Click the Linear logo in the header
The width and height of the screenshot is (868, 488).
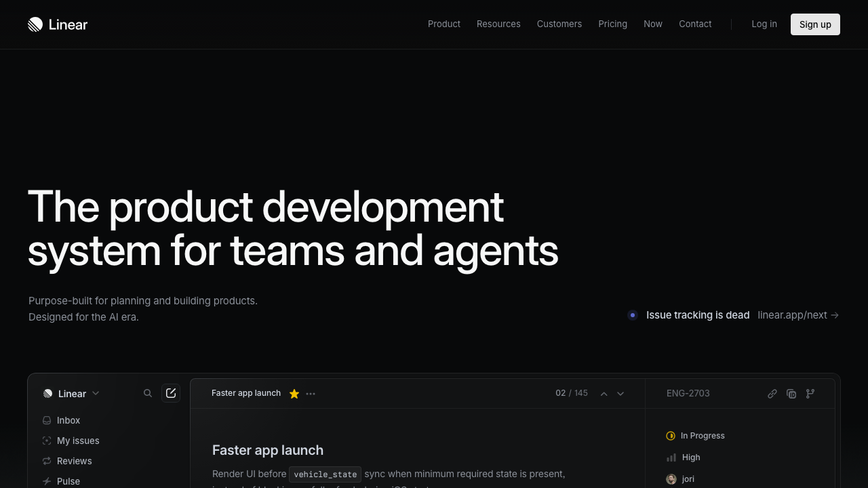point(58,24)
